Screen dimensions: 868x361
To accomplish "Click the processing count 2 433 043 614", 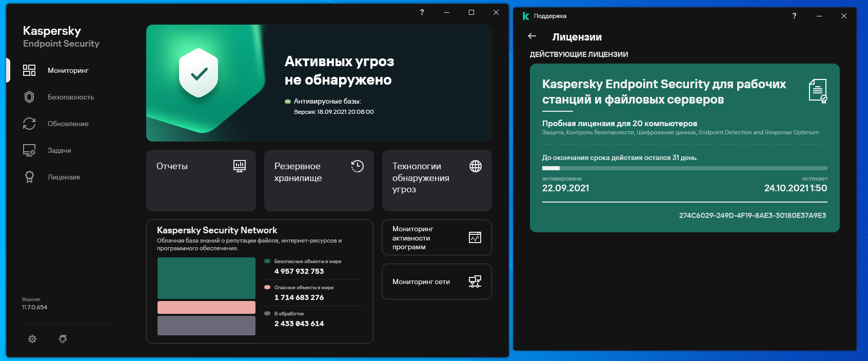I will pyautogui.click(x=299, y=324).
